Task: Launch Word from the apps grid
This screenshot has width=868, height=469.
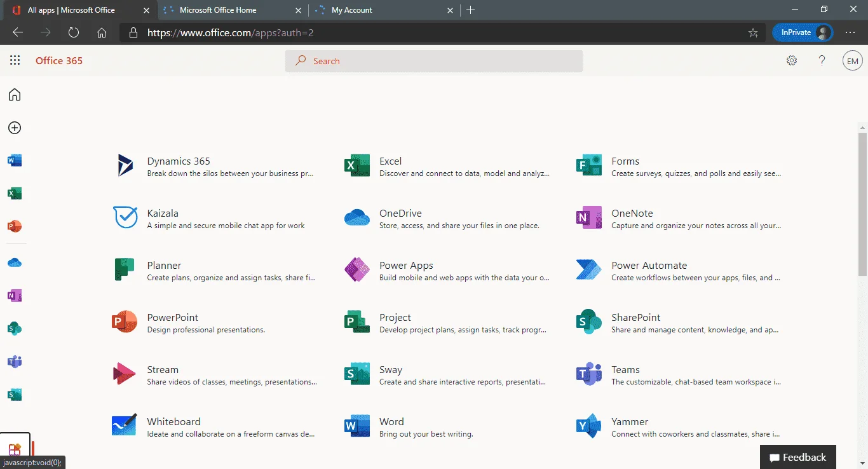Action: pos(356,426)
